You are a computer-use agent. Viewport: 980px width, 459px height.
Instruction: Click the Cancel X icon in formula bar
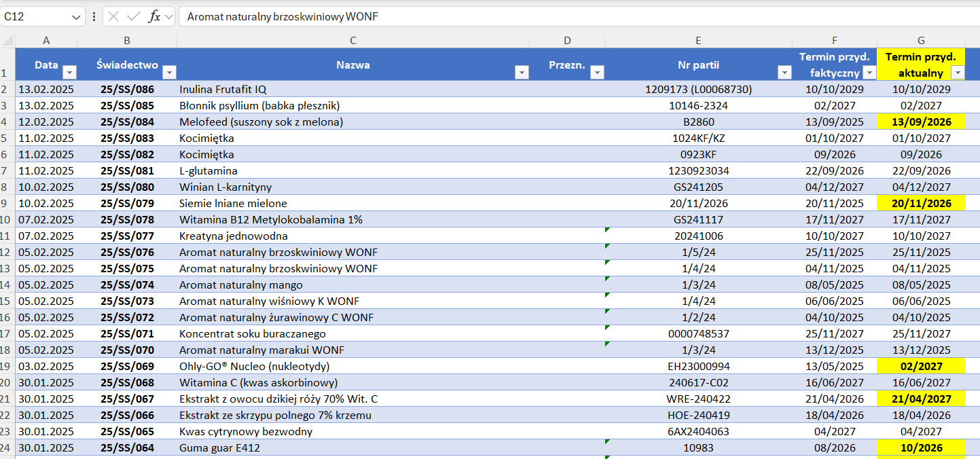[x=114, y=17]
